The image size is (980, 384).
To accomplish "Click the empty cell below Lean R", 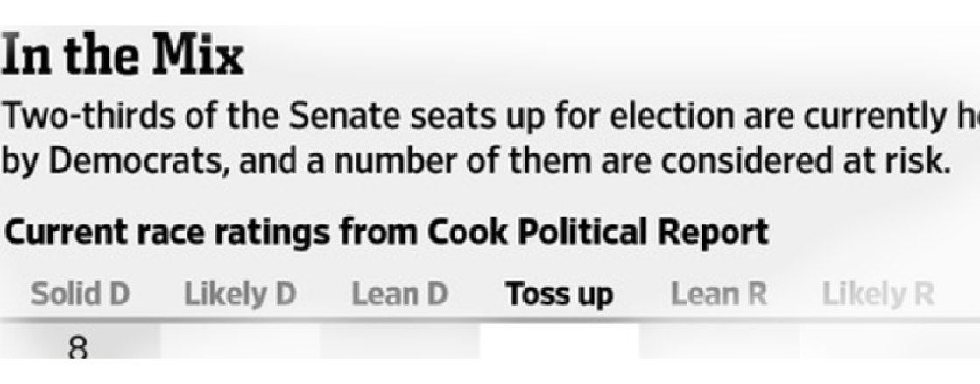I will tap(719, 341).
